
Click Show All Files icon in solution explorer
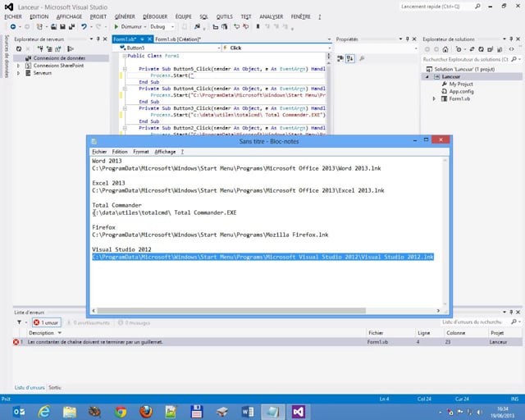500,49
